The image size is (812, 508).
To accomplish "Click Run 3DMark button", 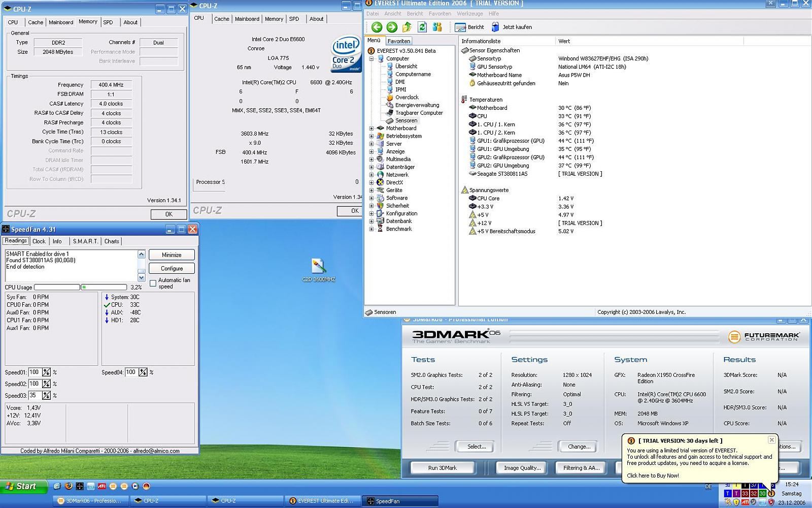I will (x=443, y=468).
